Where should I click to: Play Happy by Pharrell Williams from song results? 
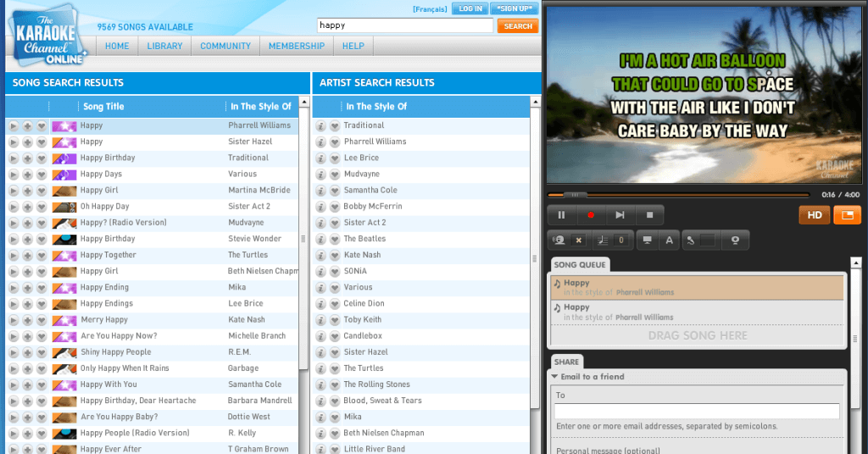pyautogui.click(x=14, y=126)
